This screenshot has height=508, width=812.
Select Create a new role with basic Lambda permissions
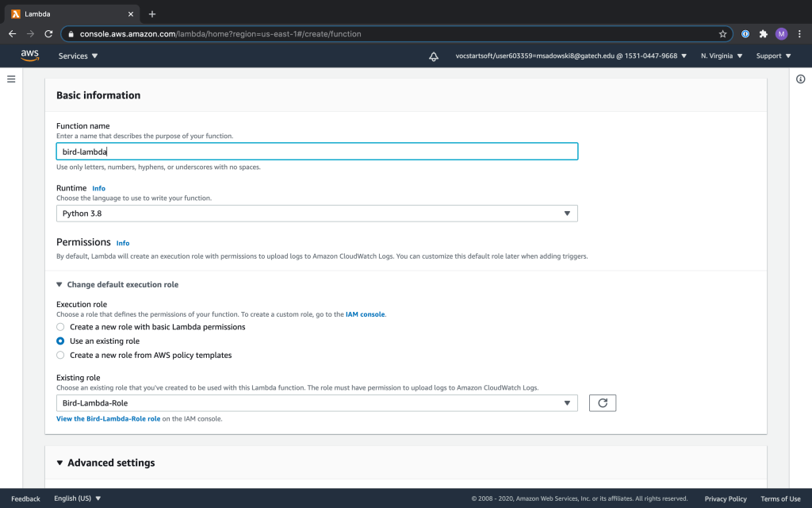(61, 327)
